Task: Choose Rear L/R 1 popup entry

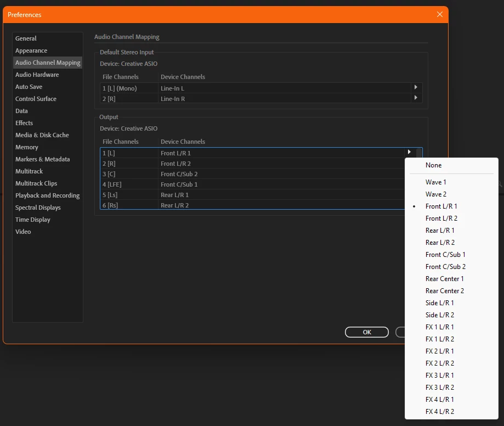Action: coord(451,231)
